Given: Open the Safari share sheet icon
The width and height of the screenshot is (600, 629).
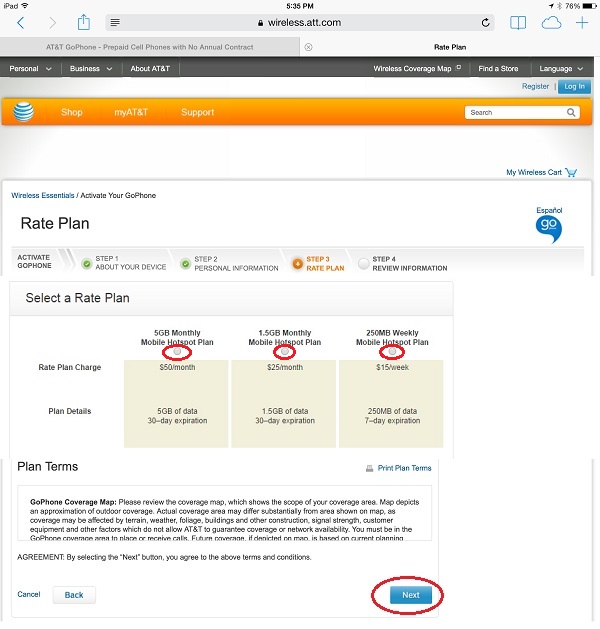Looking at the screenshot, I should [83, 22].
